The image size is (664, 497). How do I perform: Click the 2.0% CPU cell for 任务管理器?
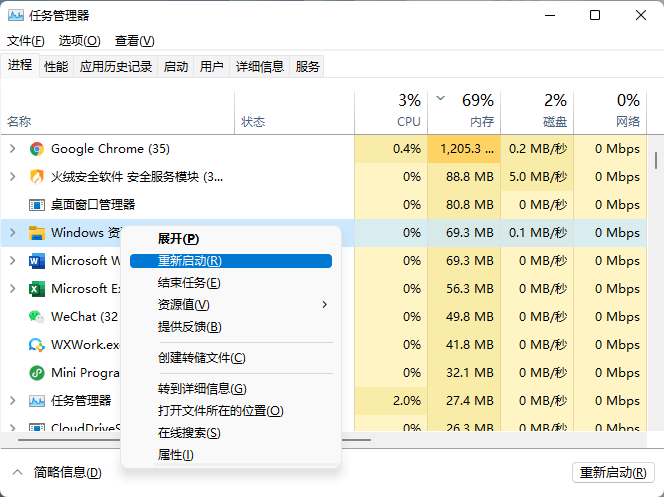click(x=391, y=400)
